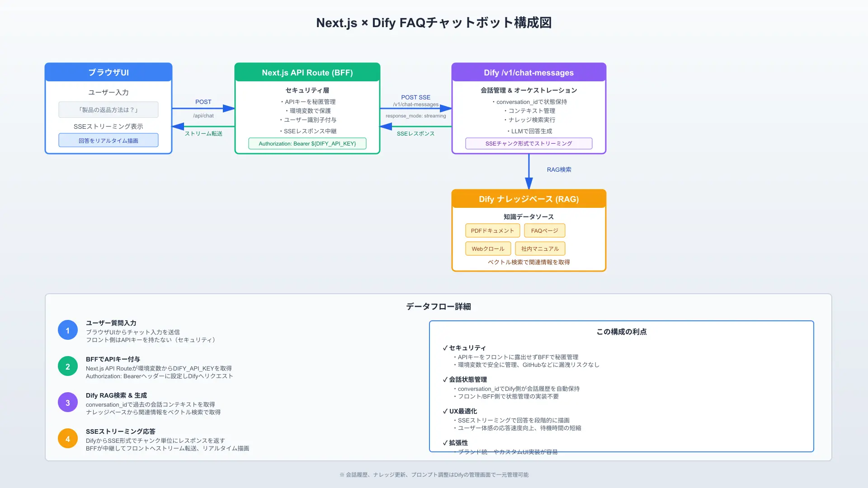Click the LLMで回答生成 bullet
The image size is (868, 488).
click(x=529, y=131)
